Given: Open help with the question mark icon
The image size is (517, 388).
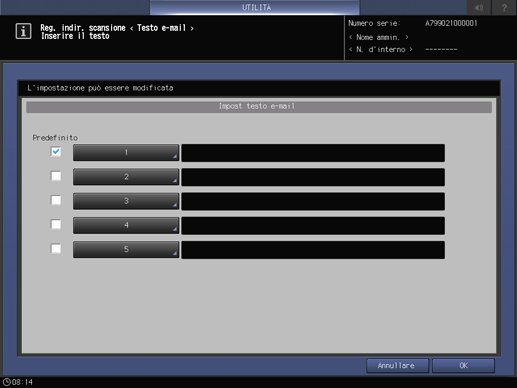Looking at the screenshot, I should pos(504,7).
